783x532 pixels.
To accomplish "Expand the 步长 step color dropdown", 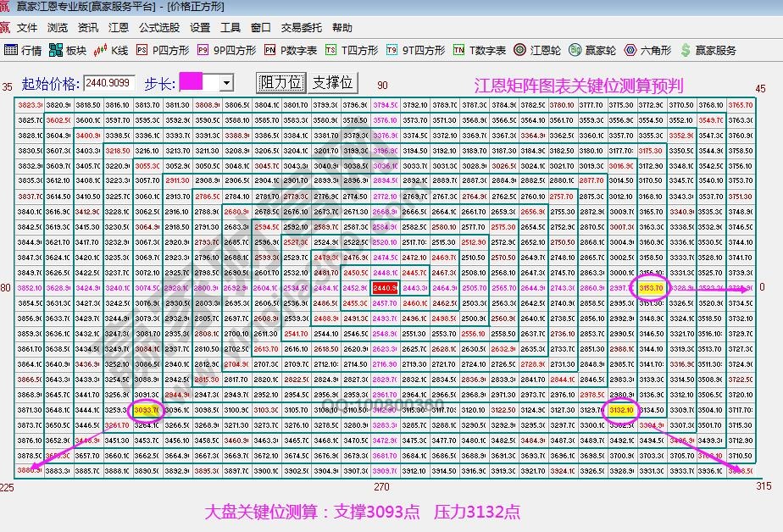I will click(x=225, y=82).
